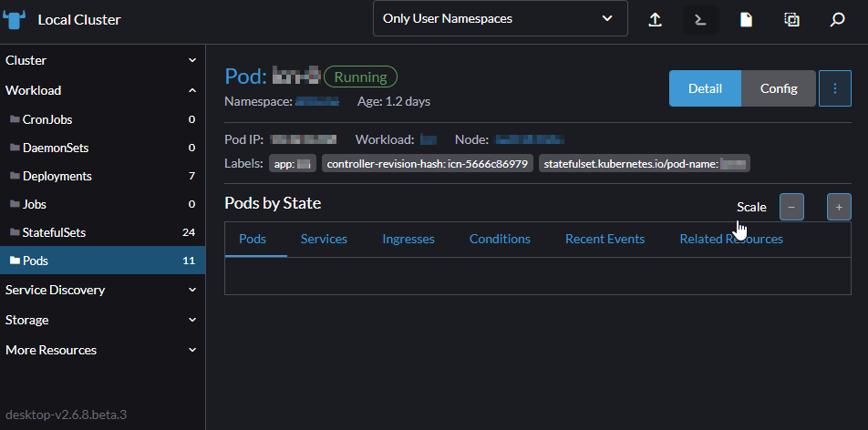Switch to the Config view button
Image resolution: width=868 pixels, height=430 pixels.
779,88
